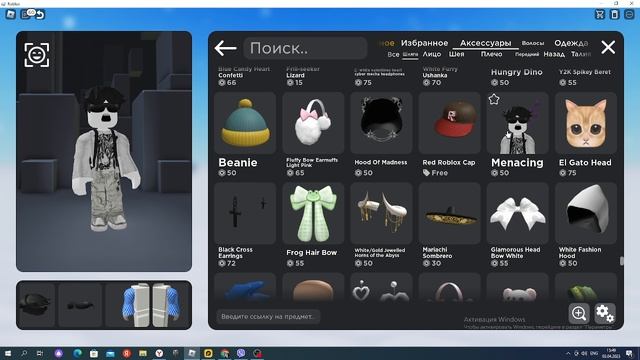
Task: Close the catalog panel with X
Action: [608, 47]
